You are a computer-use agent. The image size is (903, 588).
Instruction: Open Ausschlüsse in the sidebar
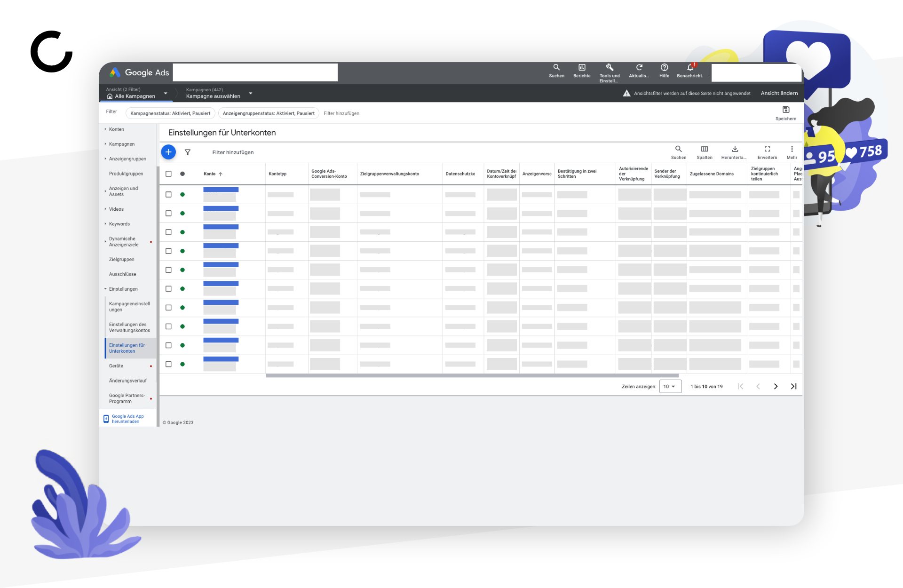pyautogui.click(x=123, y=274)
